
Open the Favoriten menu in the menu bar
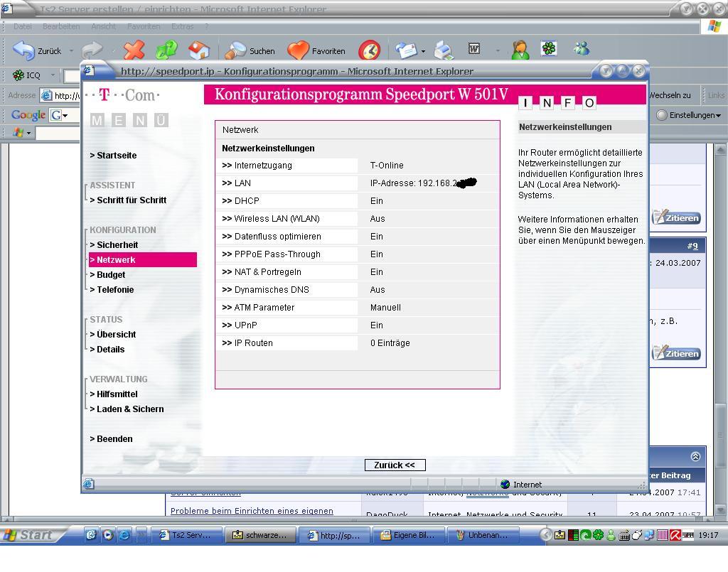[144, 26]
